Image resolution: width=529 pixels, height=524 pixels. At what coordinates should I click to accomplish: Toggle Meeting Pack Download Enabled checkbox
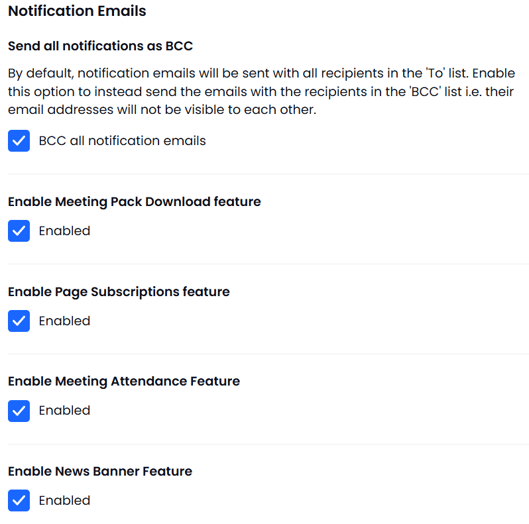pos(19,231)
